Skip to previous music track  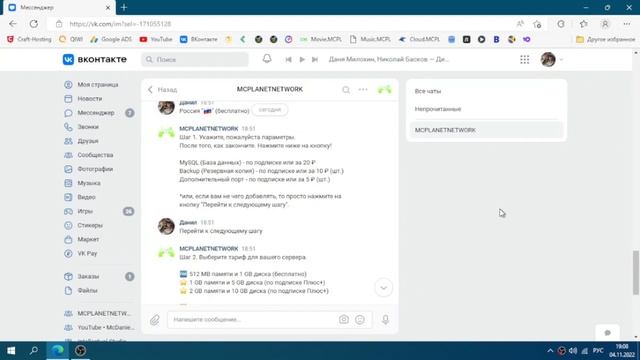pos(289,60)
